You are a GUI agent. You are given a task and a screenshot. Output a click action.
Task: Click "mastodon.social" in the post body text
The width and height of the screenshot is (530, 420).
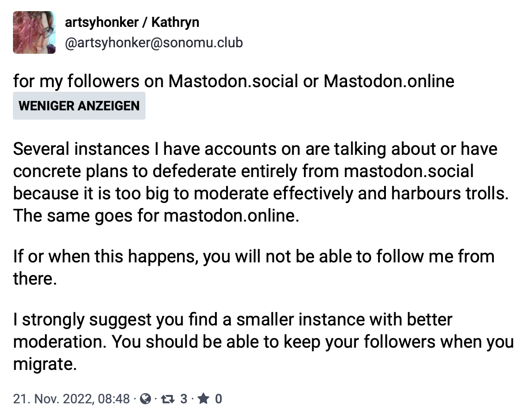(x=409, y=172)
